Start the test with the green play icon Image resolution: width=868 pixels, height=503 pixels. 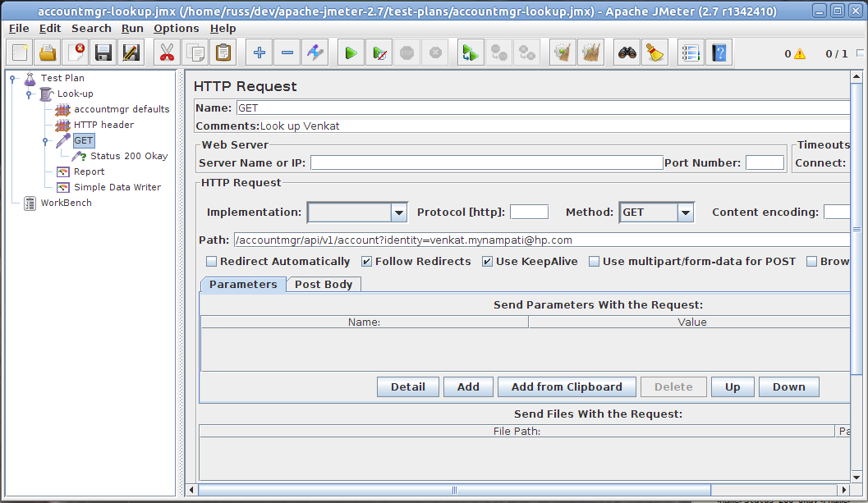coord(351,53)
